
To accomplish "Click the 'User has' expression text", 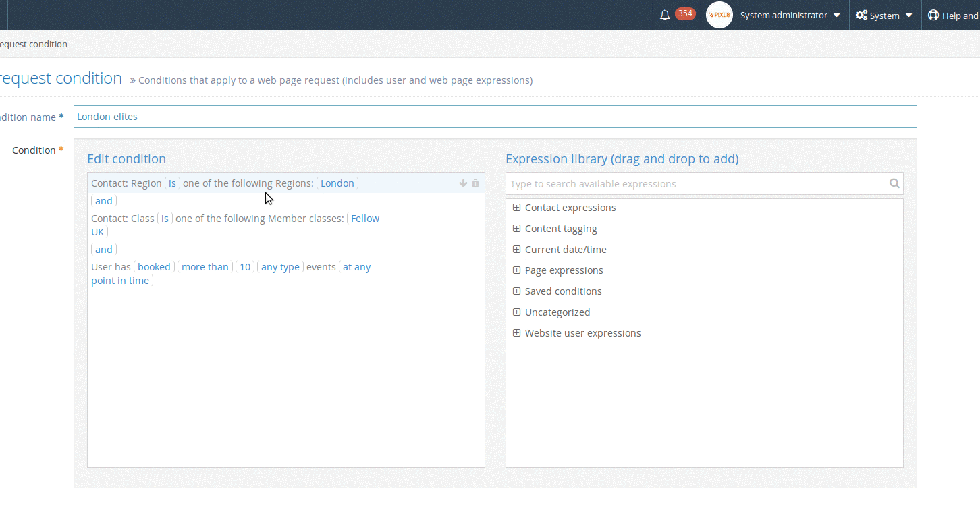I will click(x=111, y=267).
